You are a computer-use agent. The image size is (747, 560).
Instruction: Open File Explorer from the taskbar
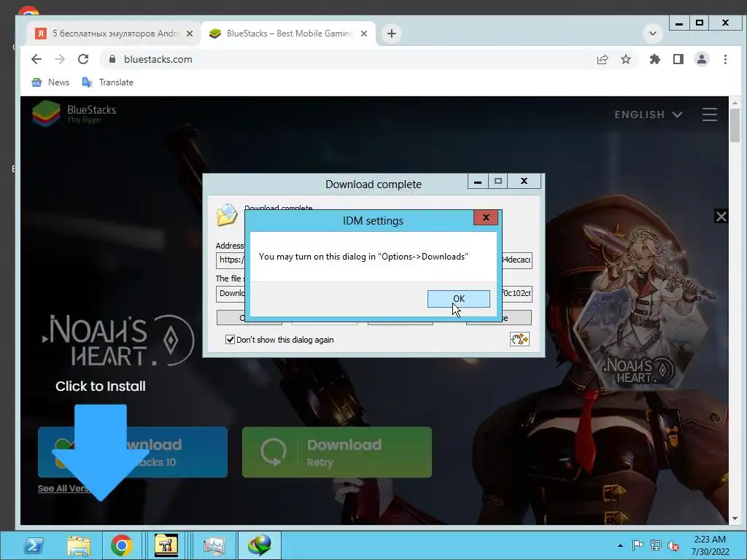click(x=79, y=545)
